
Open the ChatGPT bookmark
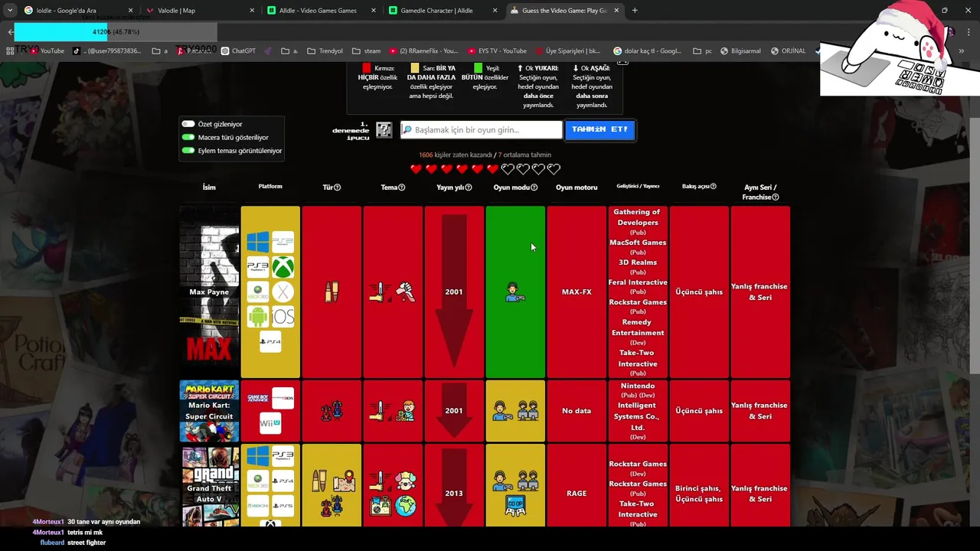point(238,51)
